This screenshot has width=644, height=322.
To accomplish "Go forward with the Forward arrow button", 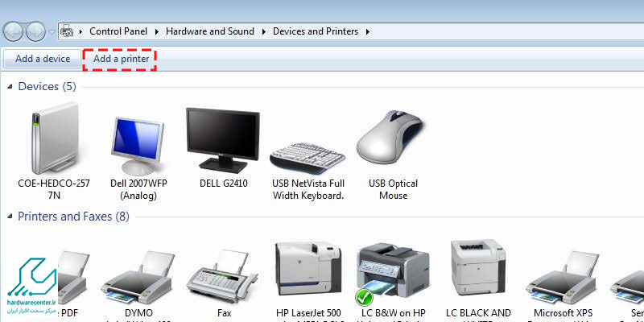I will tap(35, 31).
